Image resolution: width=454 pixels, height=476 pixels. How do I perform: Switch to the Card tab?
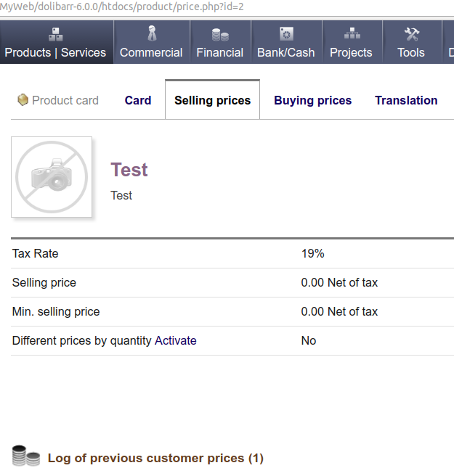(x=138, y=100)
